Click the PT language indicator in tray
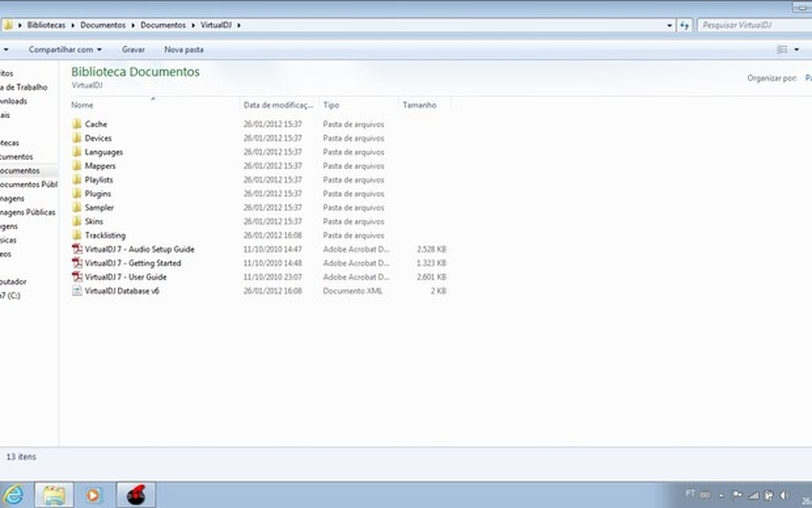This screenshot has width=812, height=508. [x=691, y=493]
